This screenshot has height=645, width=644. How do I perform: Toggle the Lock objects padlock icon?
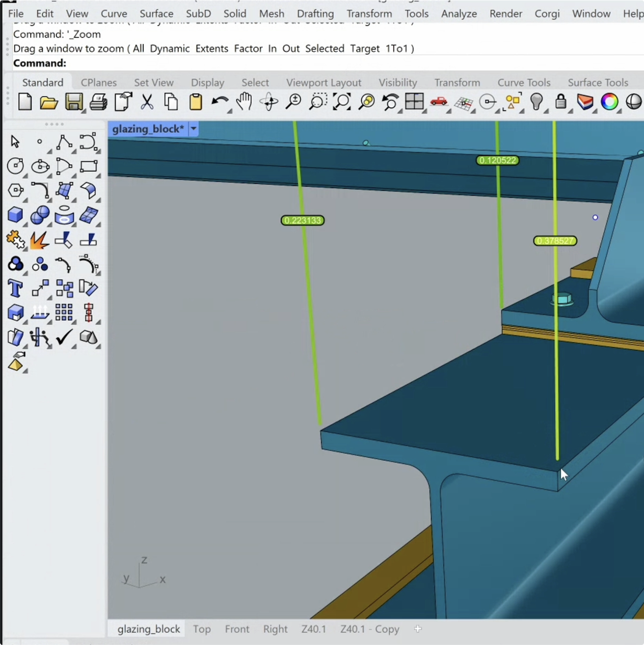point(560,102)
